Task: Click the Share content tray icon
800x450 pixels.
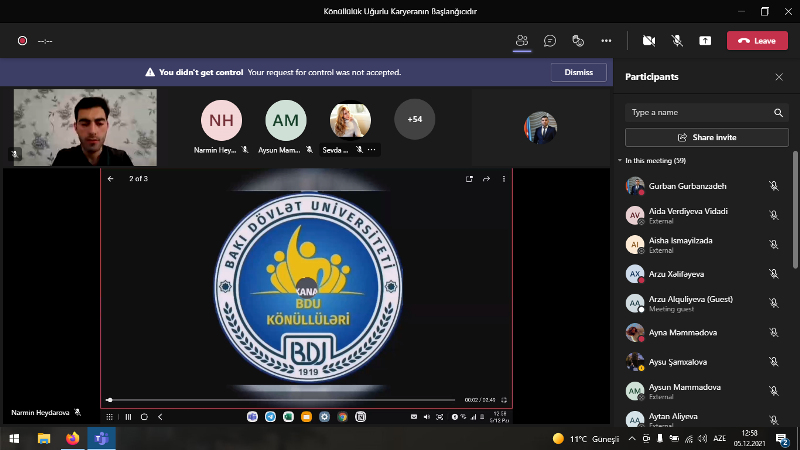Action: [x=705, y=40]
